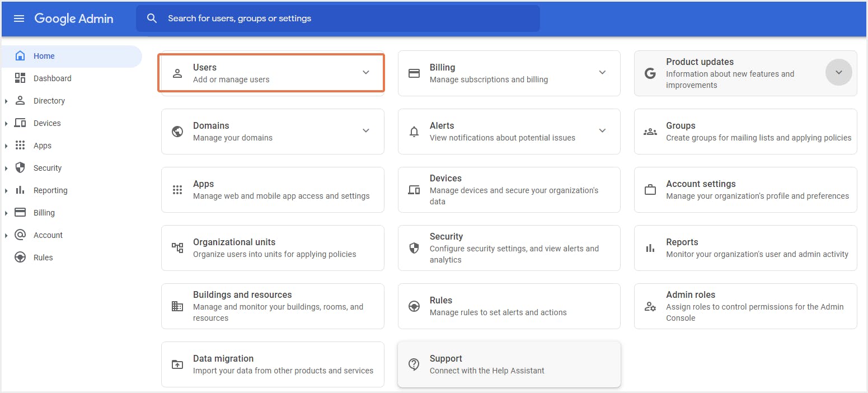
Task: Click the Data migration icon
Action: pos(177,364)
